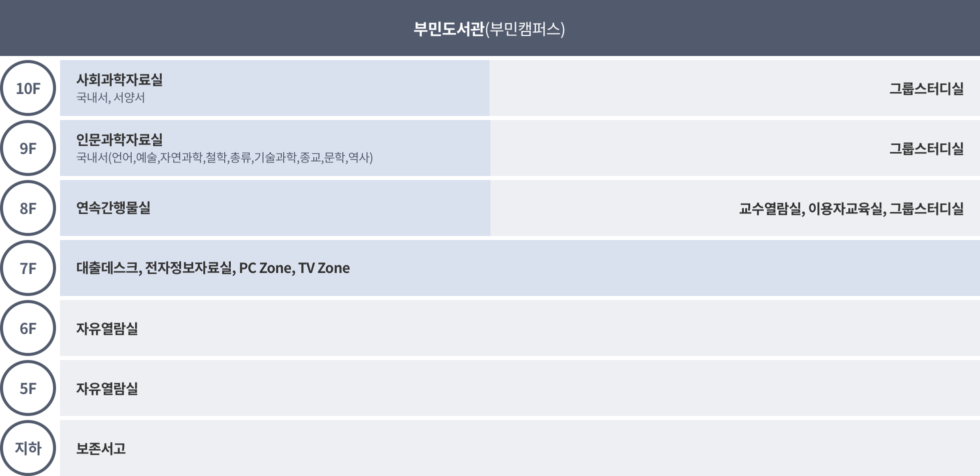Image resolution: width=980 pixels, height=476 pixels.
Task: Select 보존서고 in the basement row
Action: point(101,448)
